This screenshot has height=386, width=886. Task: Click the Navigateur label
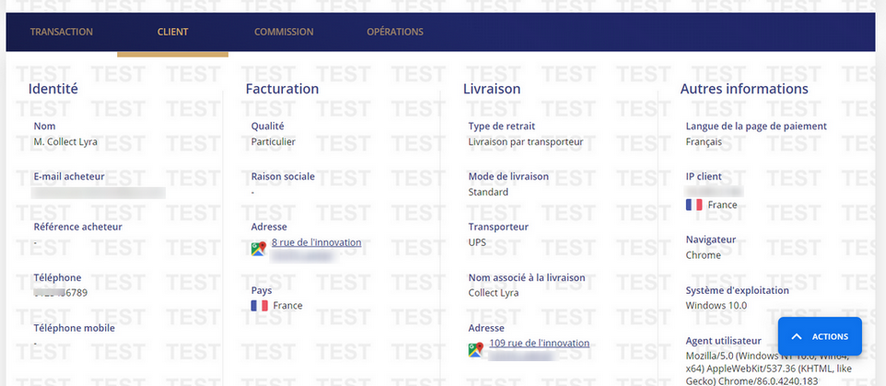[x=711, y=239]
